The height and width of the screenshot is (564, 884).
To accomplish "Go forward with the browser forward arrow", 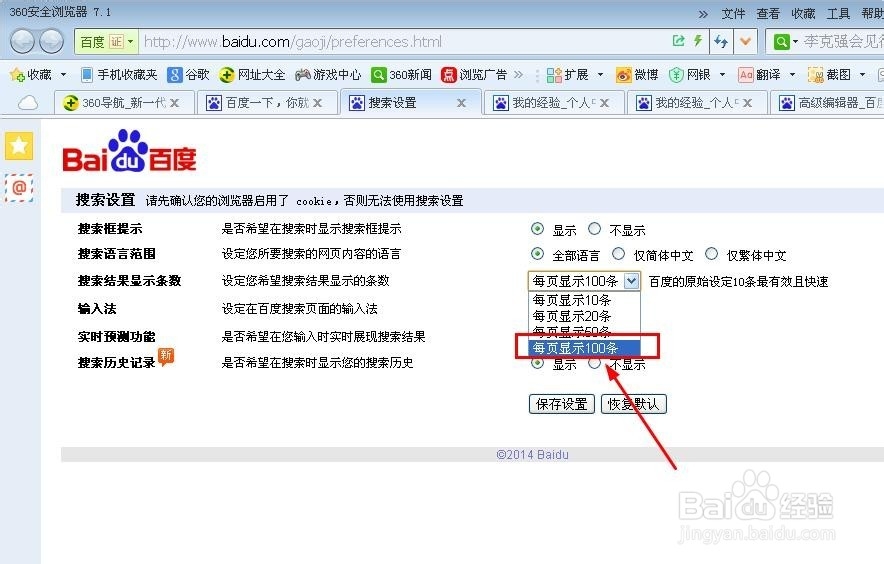I will [x=52, y=41].
